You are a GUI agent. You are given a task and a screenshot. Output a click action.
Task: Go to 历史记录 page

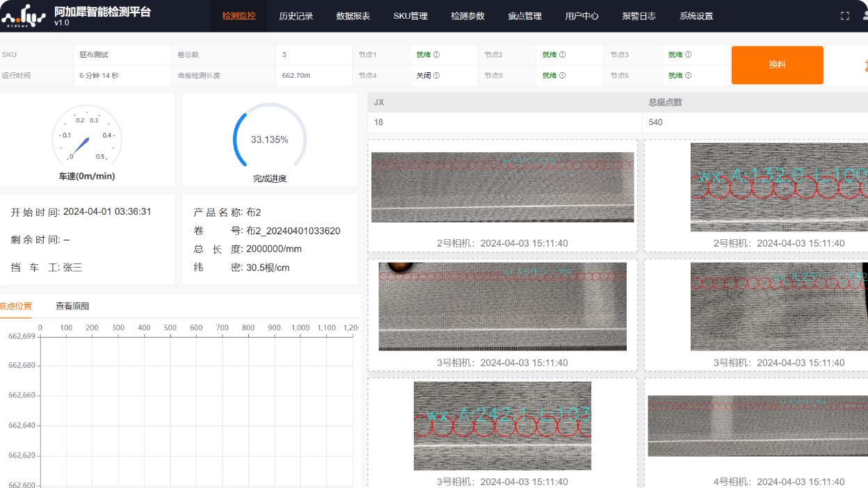(x=296, y=16)
